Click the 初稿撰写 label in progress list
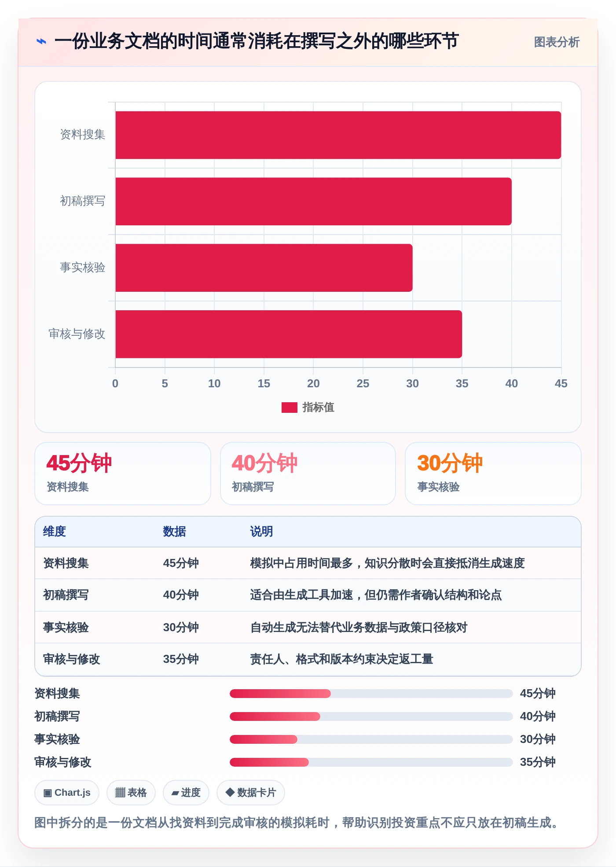 click(57, 716)
